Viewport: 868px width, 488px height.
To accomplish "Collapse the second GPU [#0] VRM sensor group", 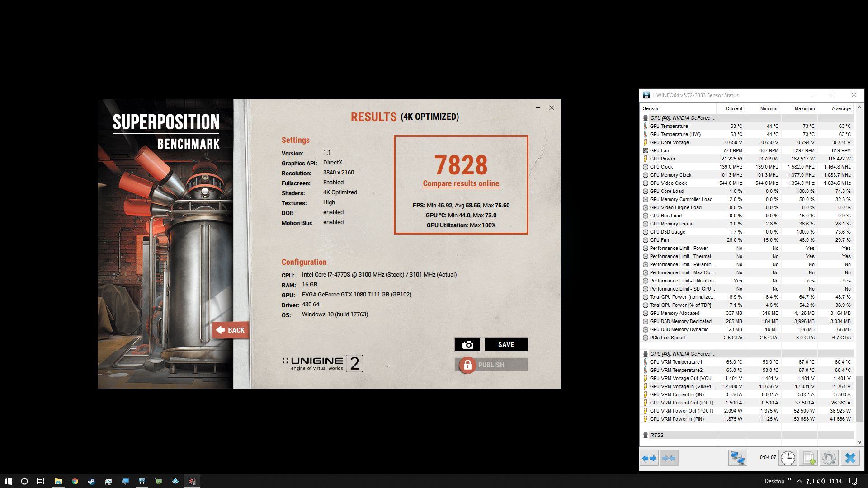I will click(x=682, y=354).
